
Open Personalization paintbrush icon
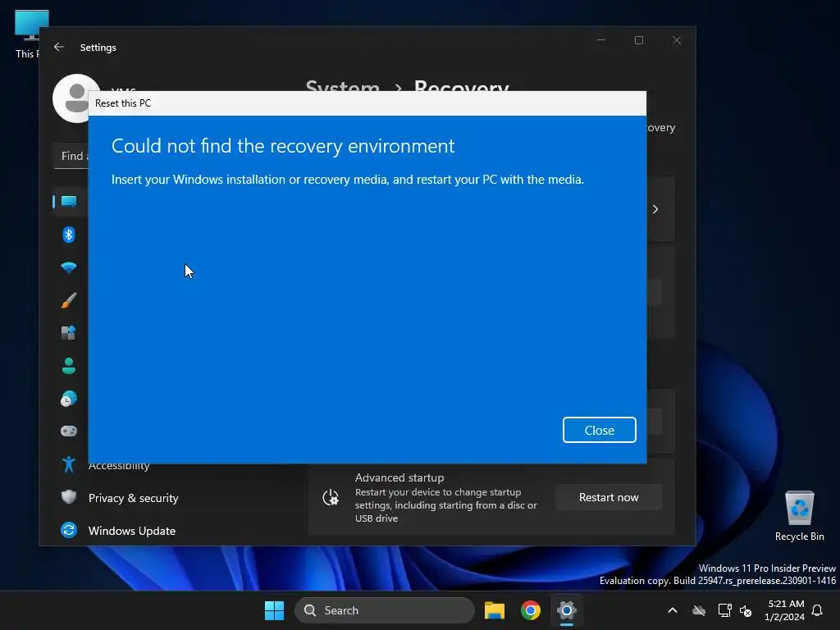point(69,300)
